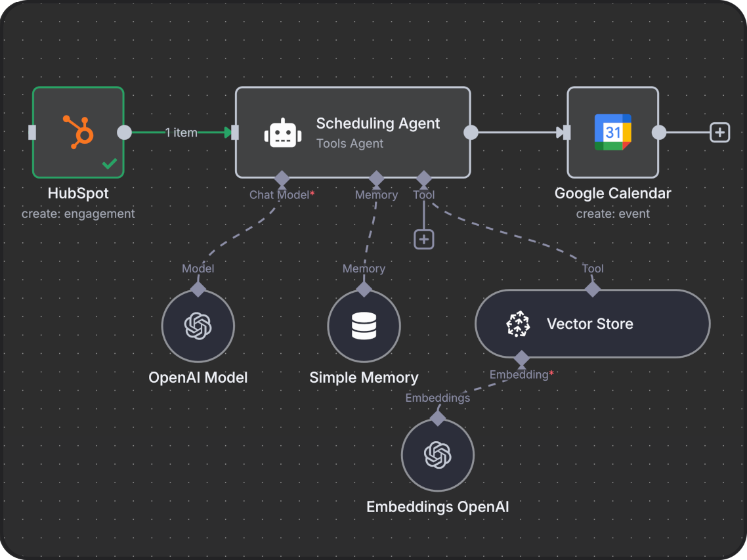Click the Tools Agent subtitle label
The image size is (747, 560).
[349, 143]
